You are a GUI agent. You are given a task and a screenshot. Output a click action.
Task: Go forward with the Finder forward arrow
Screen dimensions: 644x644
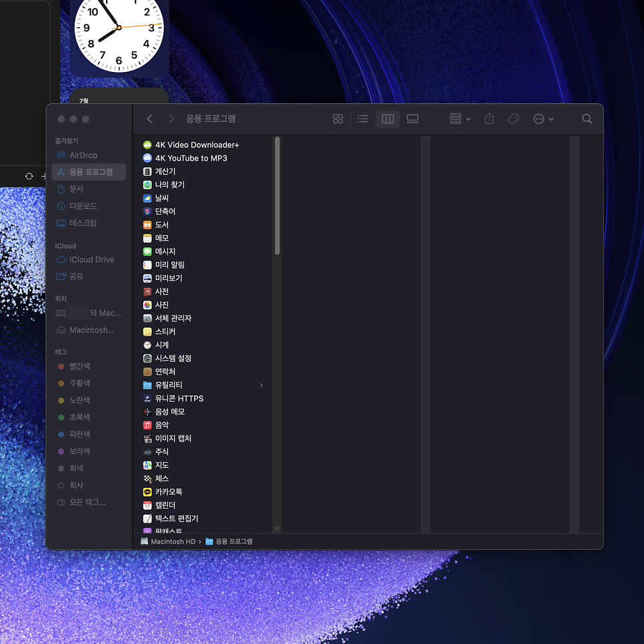171,119
